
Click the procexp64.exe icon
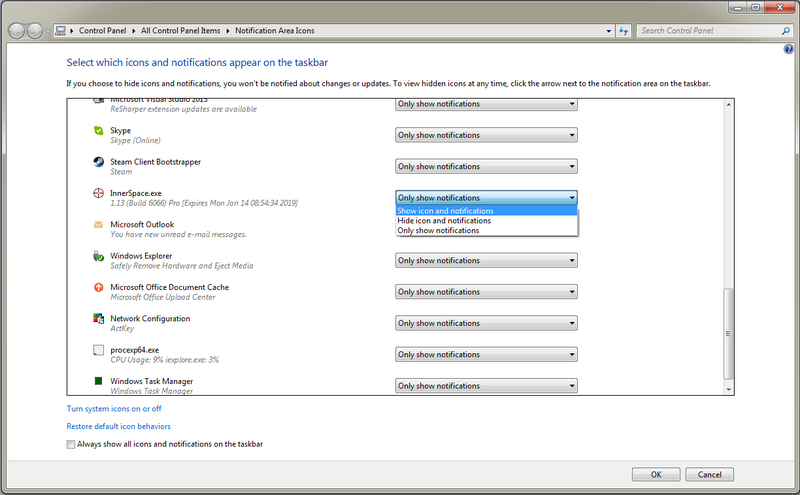(98, 350)
